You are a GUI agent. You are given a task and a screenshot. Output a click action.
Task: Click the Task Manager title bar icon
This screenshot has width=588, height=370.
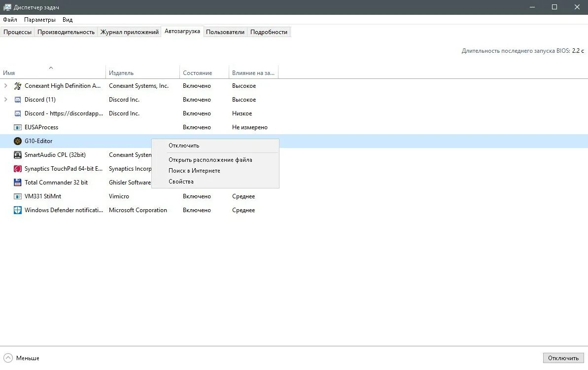click(7, 7)
